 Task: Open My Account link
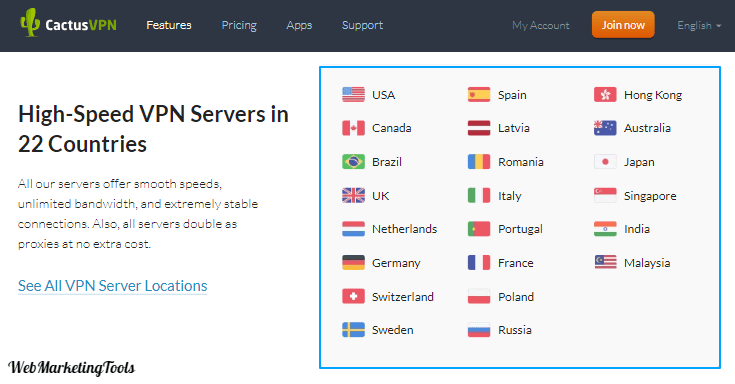pos(540,25)
